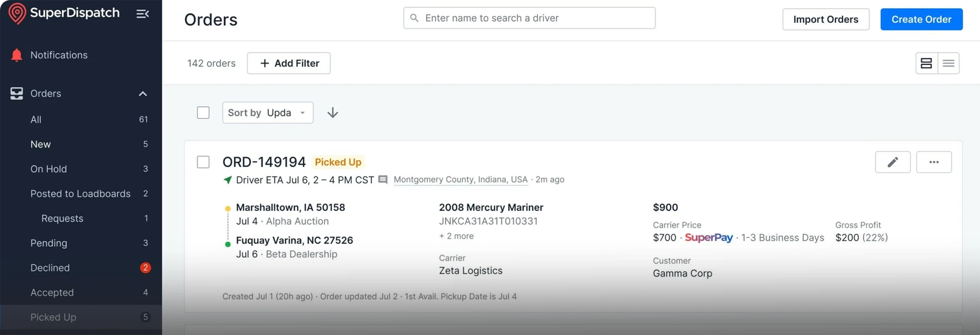Reverse sort direction with the arrow icon

333,113
